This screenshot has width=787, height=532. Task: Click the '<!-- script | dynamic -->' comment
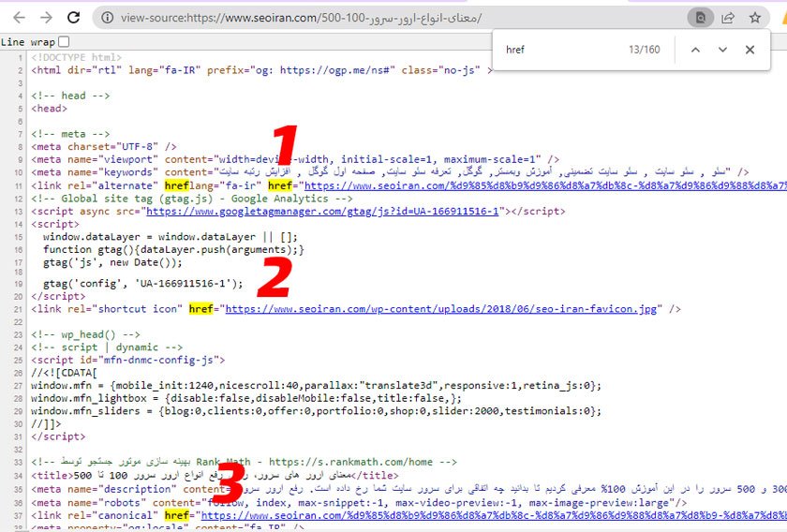[107, 347]
